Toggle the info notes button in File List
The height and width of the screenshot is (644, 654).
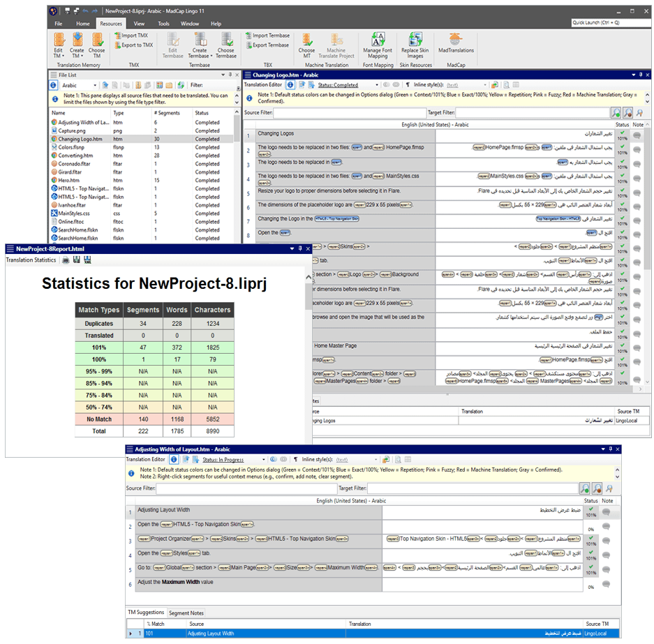coord(53,85)
